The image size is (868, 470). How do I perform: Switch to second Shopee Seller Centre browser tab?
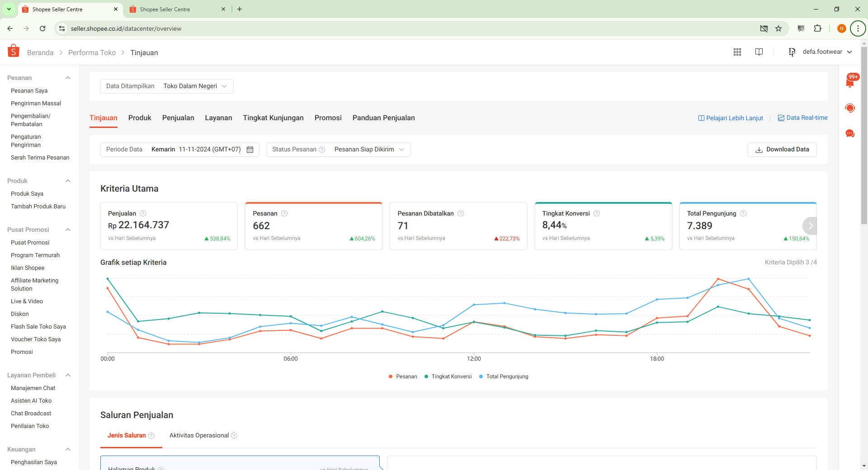177,9
